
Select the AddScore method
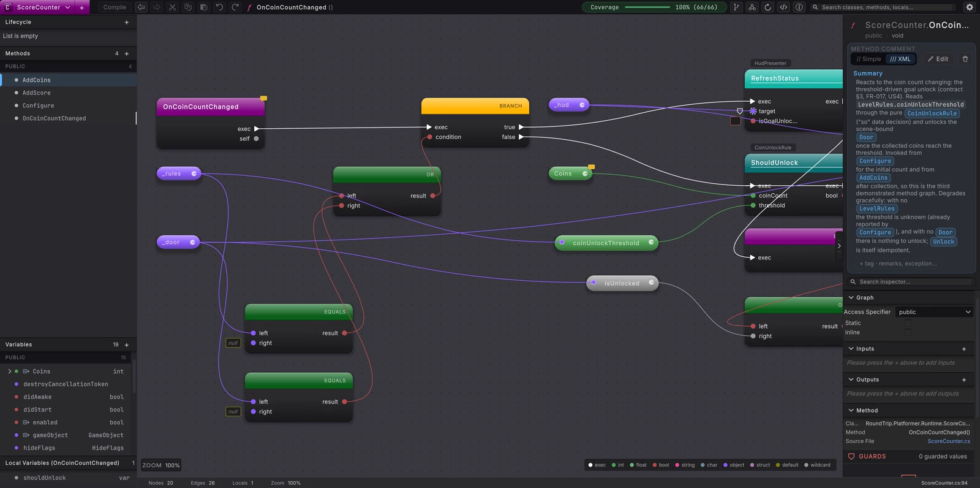tap(68, 93)
